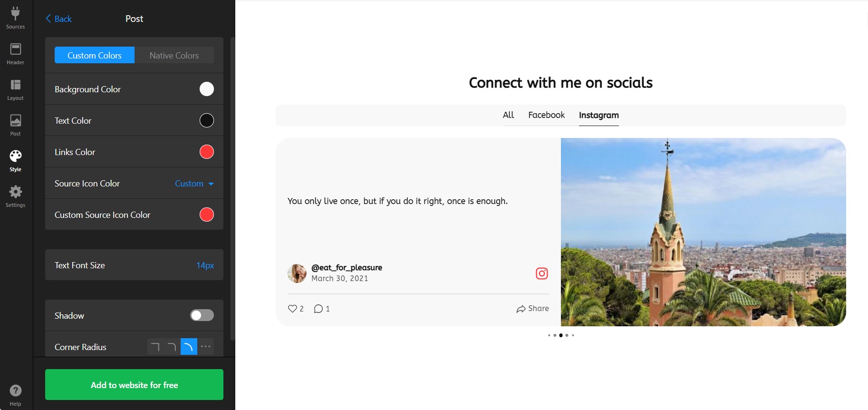Image resolution: width=868 pixels, height=410 pixels.
Task: Open the Layout sidebar section
Action: [15, 89]
